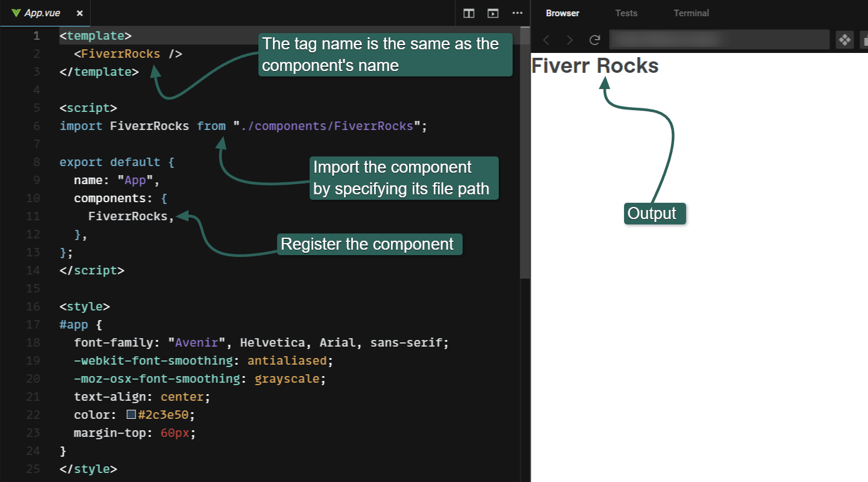The width and height of the screenshot is (868, 482).
Task: Click the Vue logo on App.vue tab
Action: tap(16, 13)
